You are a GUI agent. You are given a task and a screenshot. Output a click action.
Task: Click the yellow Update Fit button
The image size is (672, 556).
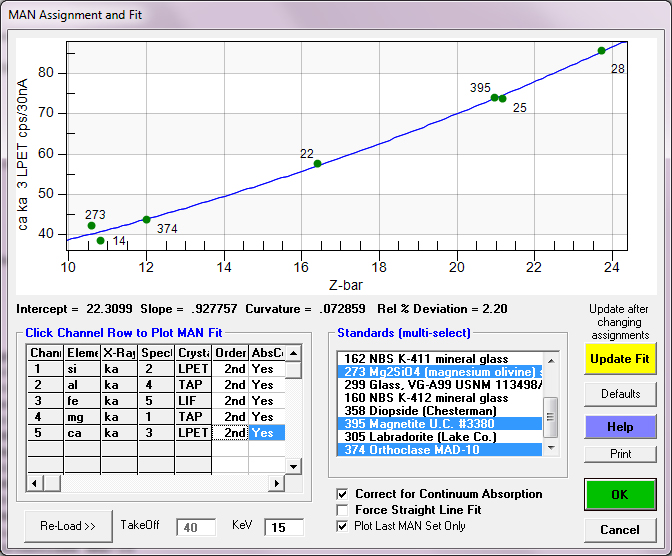620,359
